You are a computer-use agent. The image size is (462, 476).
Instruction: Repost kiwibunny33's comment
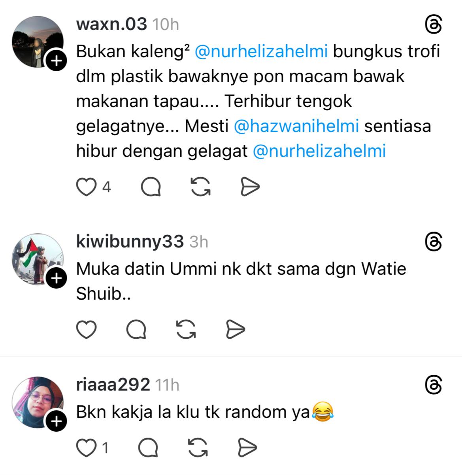(186, 329)
